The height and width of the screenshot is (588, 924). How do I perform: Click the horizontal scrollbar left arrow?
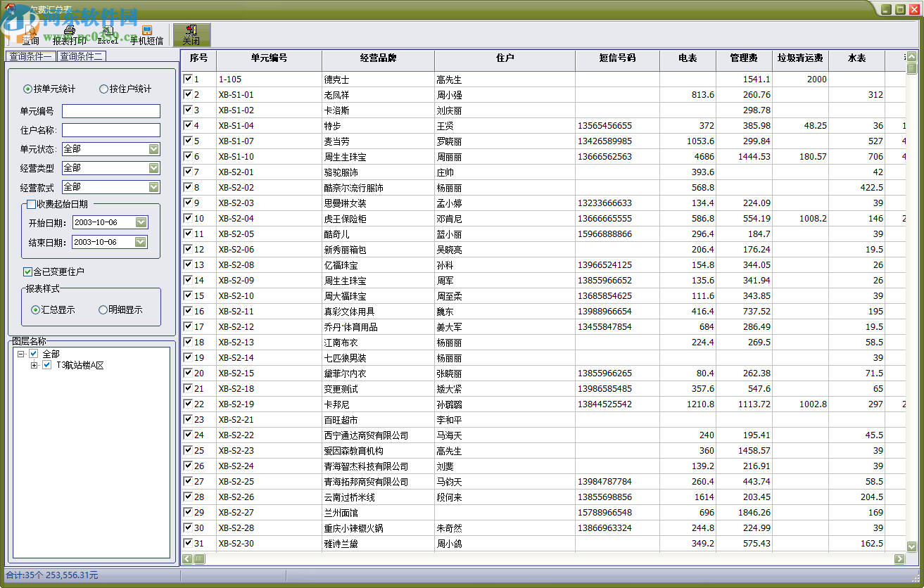(x=188, y=558)
